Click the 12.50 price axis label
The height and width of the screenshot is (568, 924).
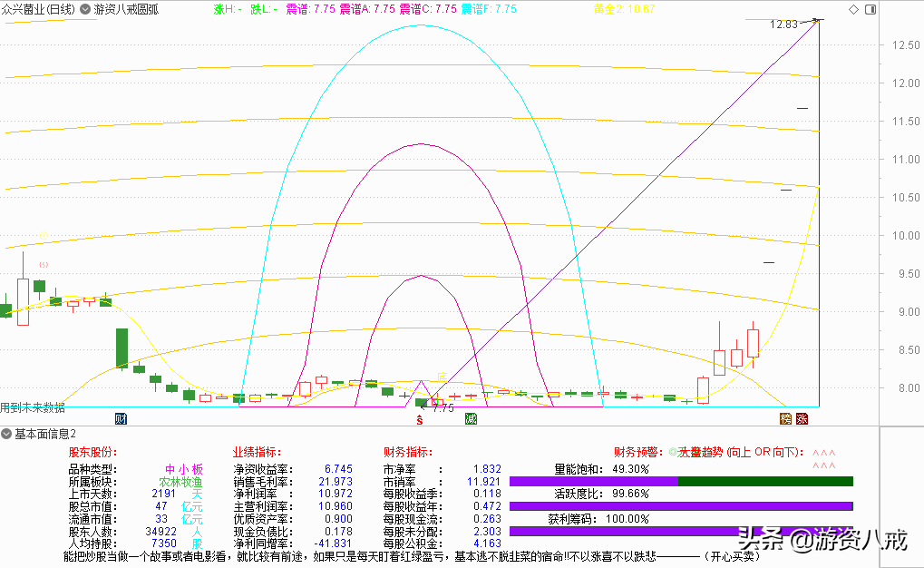pyautogui.click(x=906, y=44)
